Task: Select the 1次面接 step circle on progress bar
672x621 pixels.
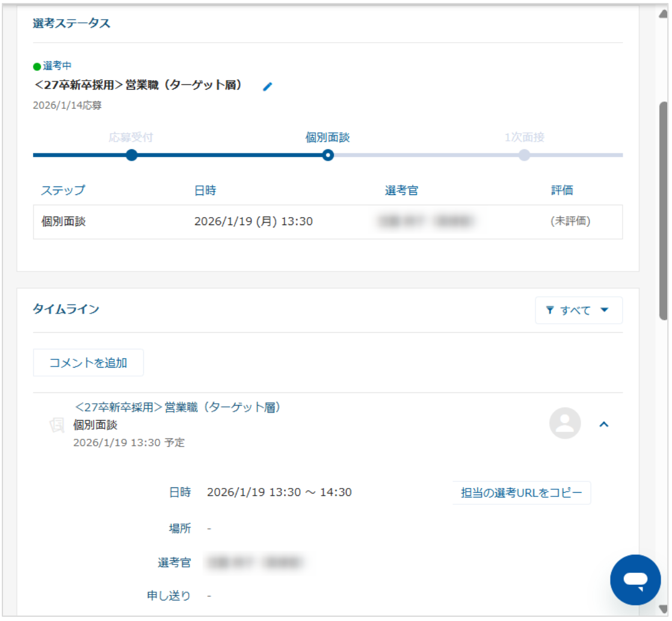Action: tap(524, 155)
